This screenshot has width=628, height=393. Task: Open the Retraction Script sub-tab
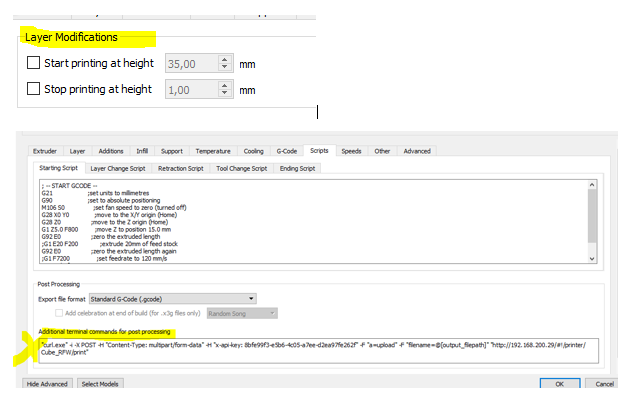coord(181,169)
